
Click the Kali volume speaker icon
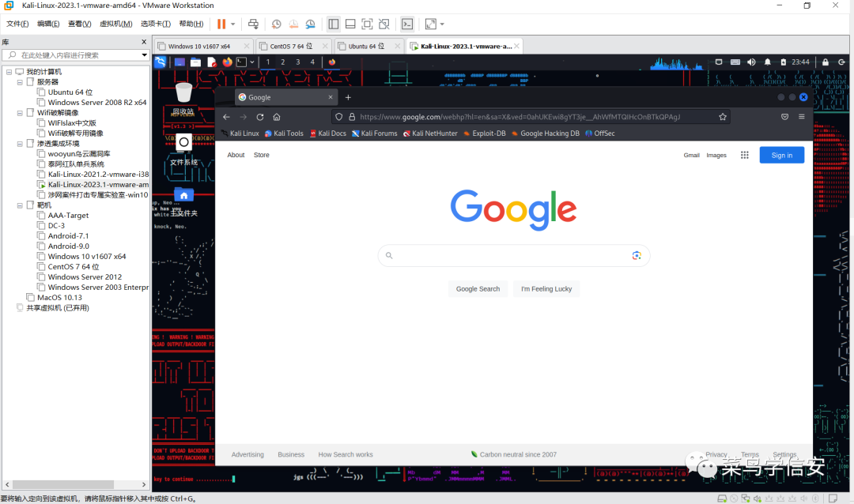click(x=751, y=62)
